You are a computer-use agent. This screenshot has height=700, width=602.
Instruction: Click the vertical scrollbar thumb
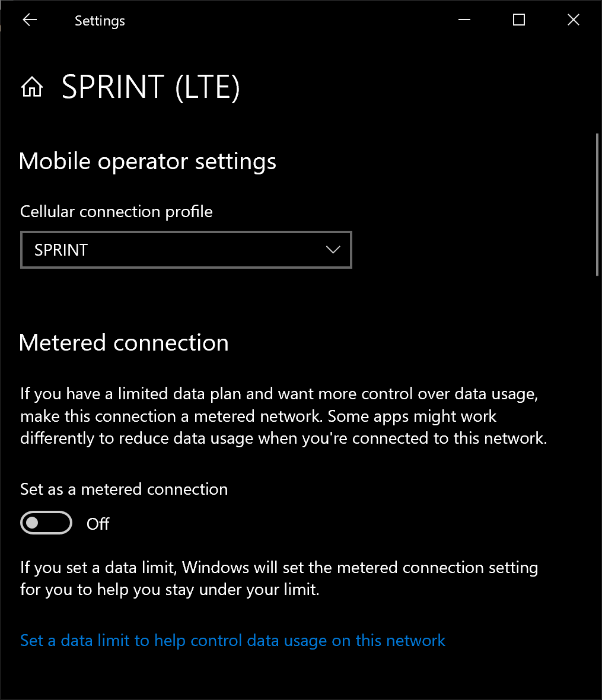tap(597, 205)
